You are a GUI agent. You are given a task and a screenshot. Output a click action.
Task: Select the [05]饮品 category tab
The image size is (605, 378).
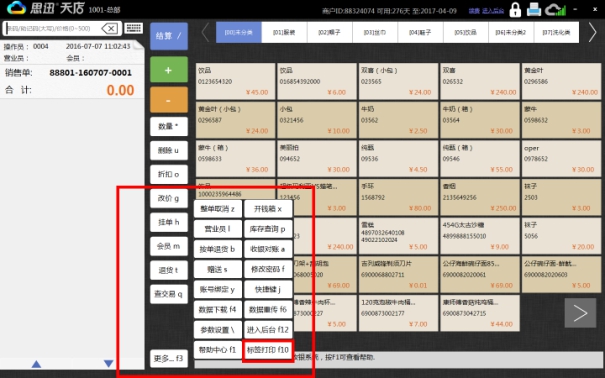(x=466, y=32)
